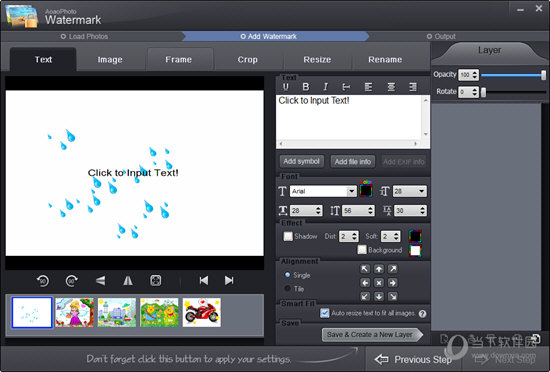Screen dimensions: 550x372
Task: Open the background color swatch
Action: pyautogui.click(x=415, y=250)
